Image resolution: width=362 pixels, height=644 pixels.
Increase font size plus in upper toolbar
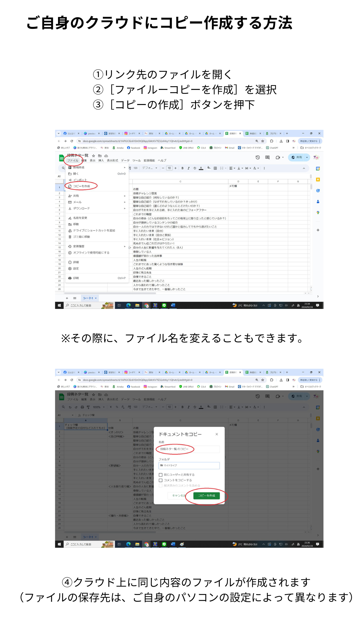point(175,168)
